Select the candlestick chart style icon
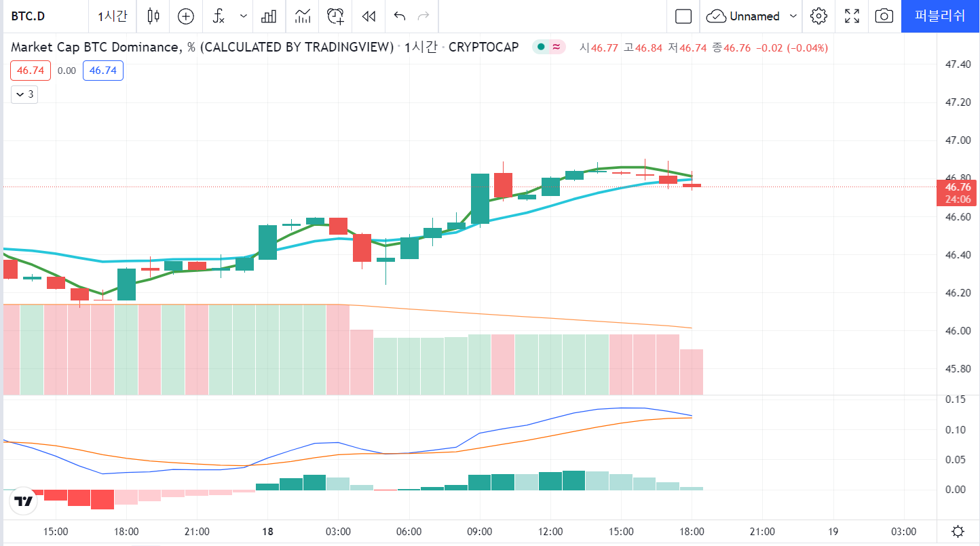The width and height of the screenshot is (980, 546). (153, 16)
